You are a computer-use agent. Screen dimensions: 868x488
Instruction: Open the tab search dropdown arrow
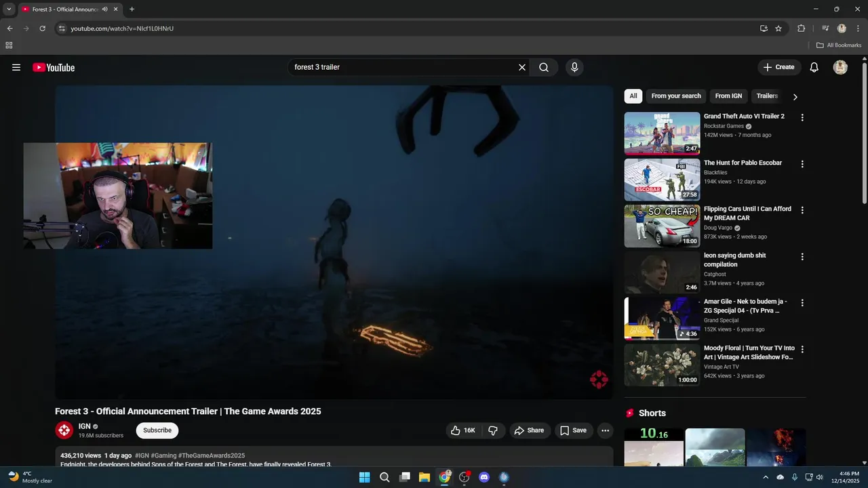(9, 9)
